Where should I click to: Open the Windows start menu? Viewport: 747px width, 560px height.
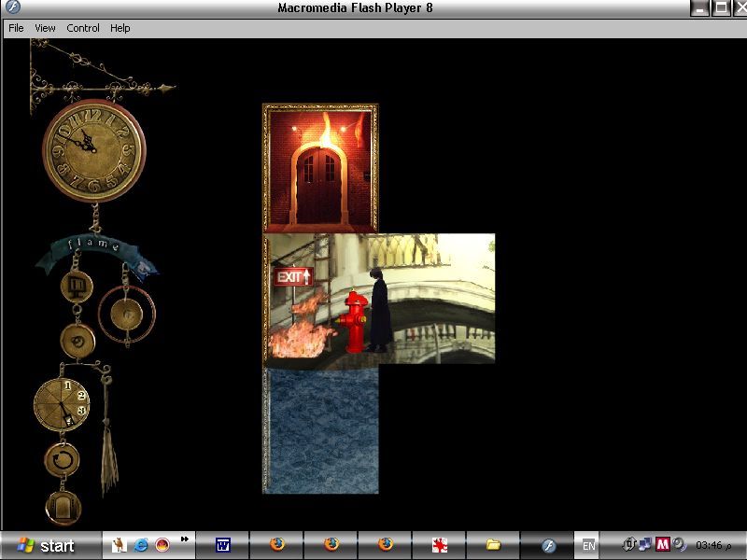(51, 545)
